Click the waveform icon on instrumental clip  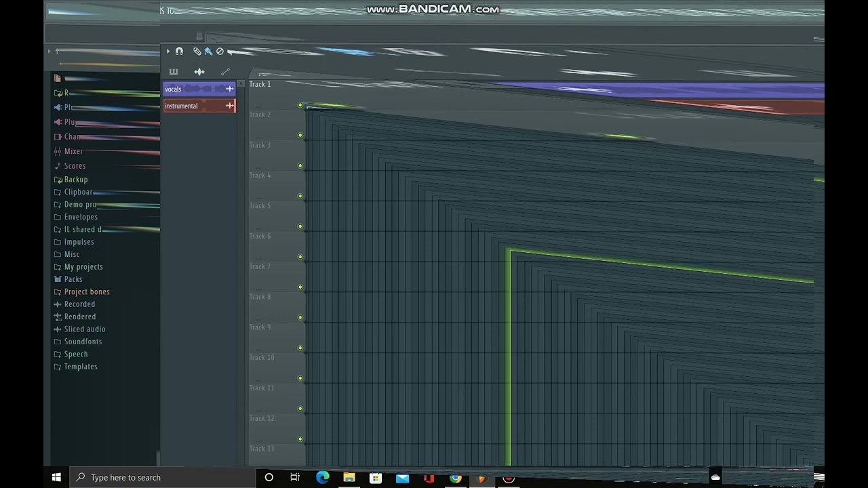coord(229,106)
